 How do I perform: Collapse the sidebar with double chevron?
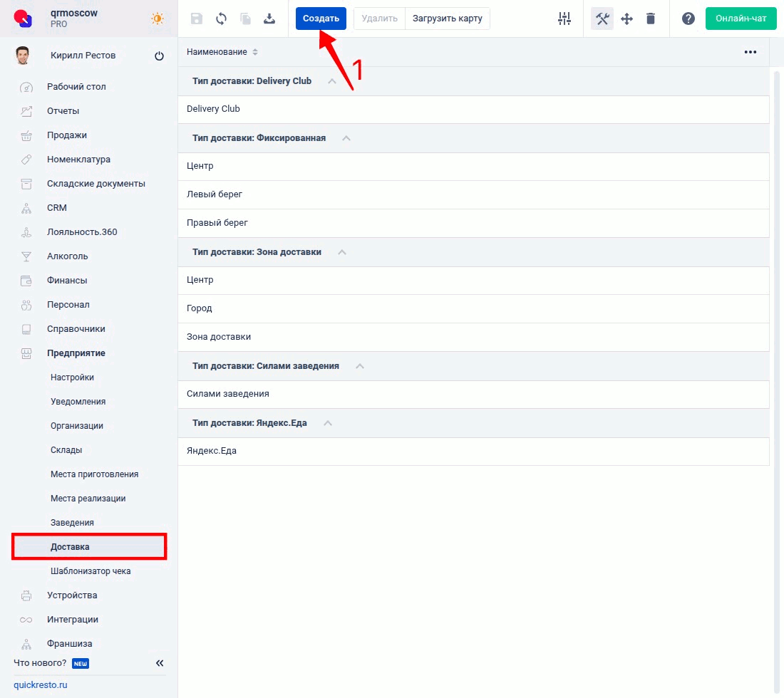tap(160, 663)
